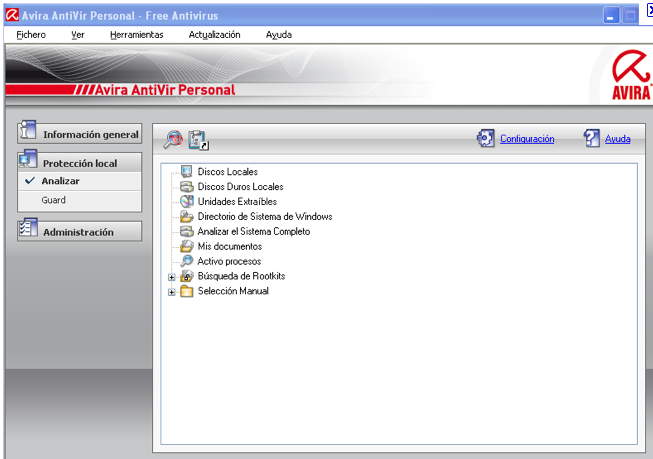The image size is (653, 459).
Task: Select the Discos Duros Locales profile
Action: pyautogui.click(x=240, y=187)
